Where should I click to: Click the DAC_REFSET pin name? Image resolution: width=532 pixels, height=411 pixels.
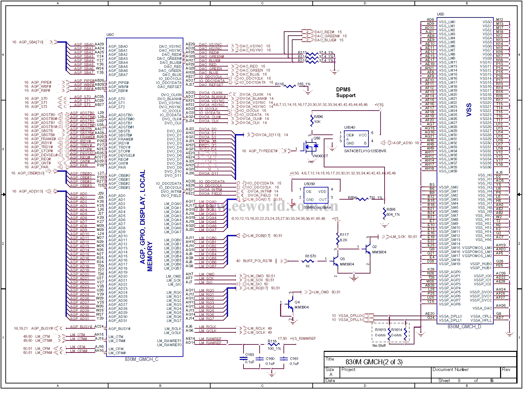170,87
